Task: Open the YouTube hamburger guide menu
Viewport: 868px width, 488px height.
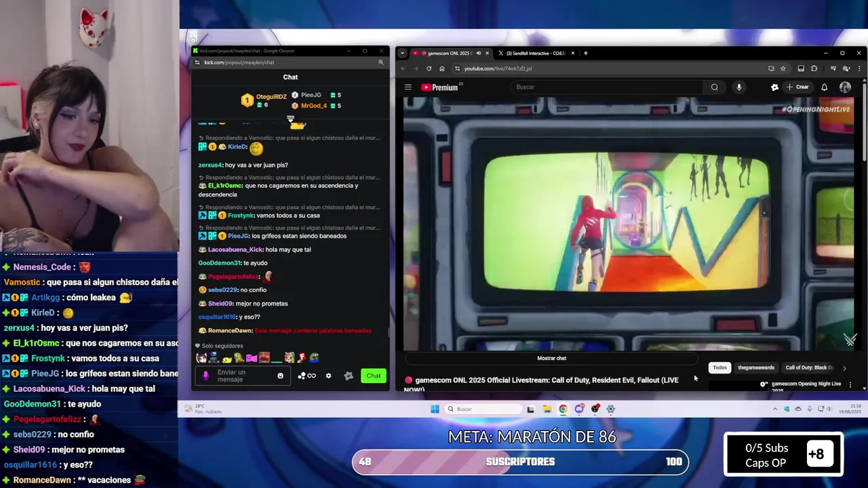Action: click(x=408, y=87)
